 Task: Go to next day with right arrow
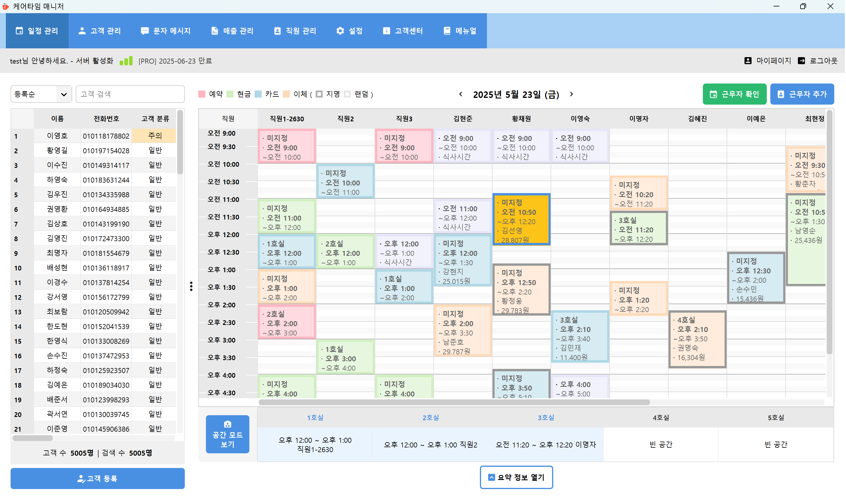coord(571,94)
